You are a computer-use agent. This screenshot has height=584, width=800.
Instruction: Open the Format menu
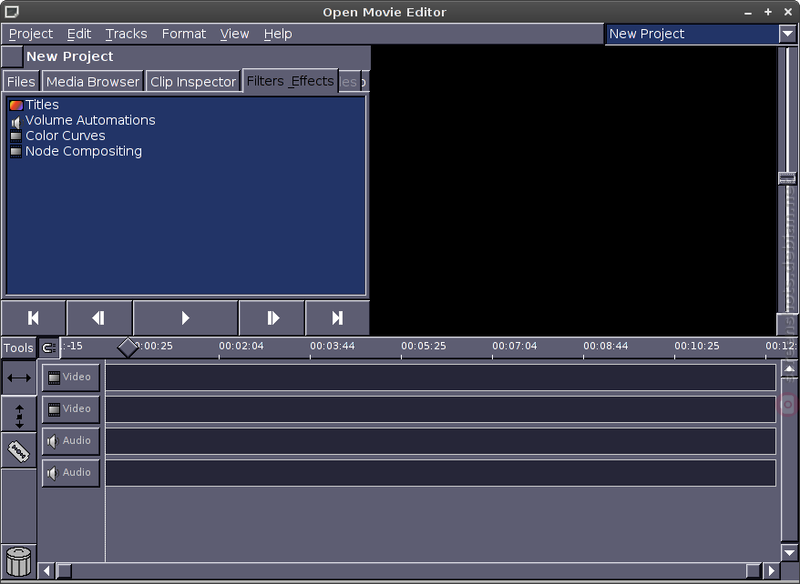pyautogui.click(x=184, y=34)
